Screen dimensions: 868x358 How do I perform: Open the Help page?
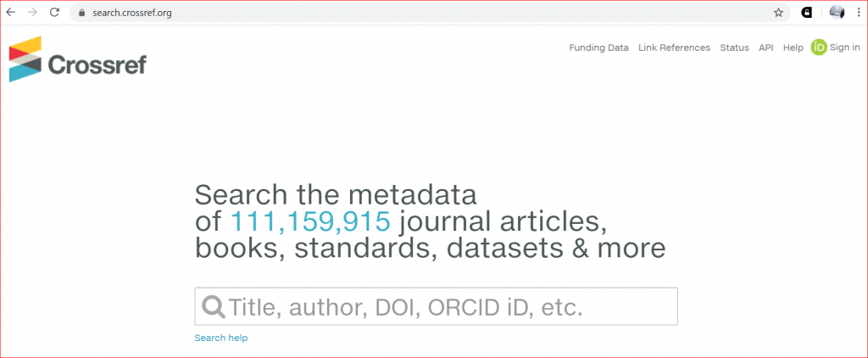click(x=793, y=48)
